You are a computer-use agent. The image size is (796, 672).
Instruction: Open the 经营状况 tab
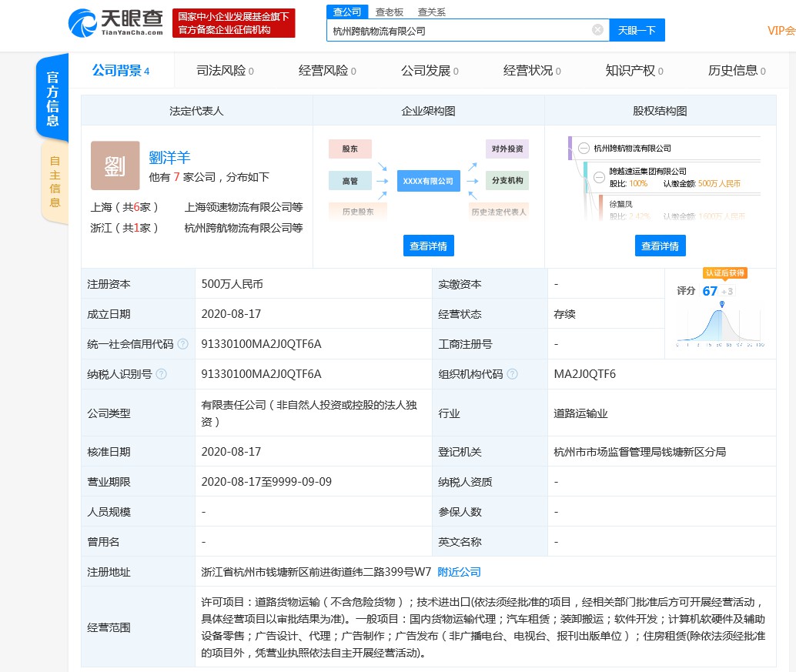pos(532,71)
